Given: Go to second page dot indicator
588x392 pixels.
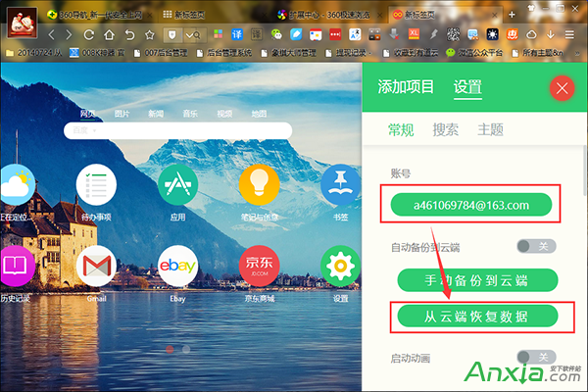Looking at the screenshot, I should point(186,349).
